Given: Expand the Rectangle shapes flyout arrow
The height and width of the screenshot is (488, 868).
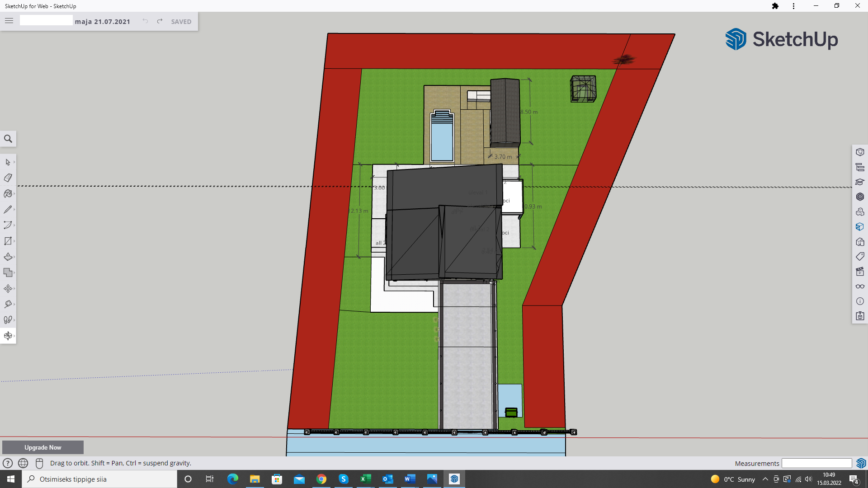Looking at the screenshot, I should click(14, 241).
